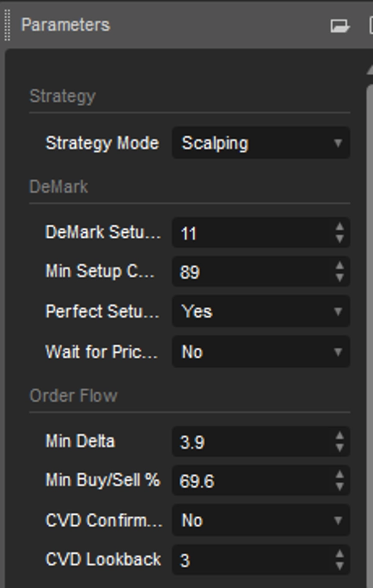Open the Strategy Mode dropdown
This screenshot has width=373, height=588.
261,143
